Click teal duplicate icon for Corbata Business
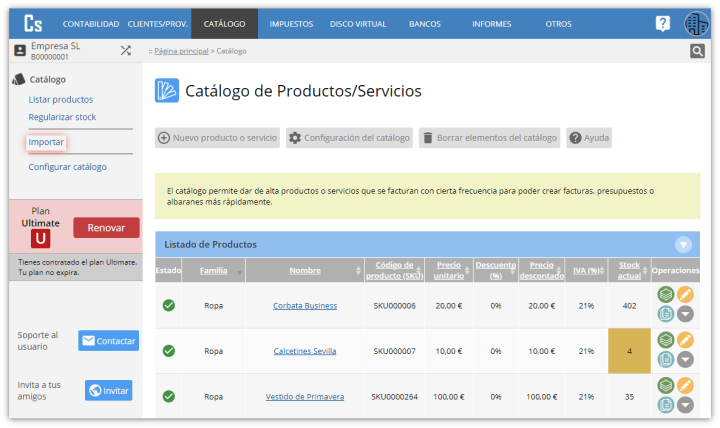This screenshot has width=720, height=428. tap(665, 314)
